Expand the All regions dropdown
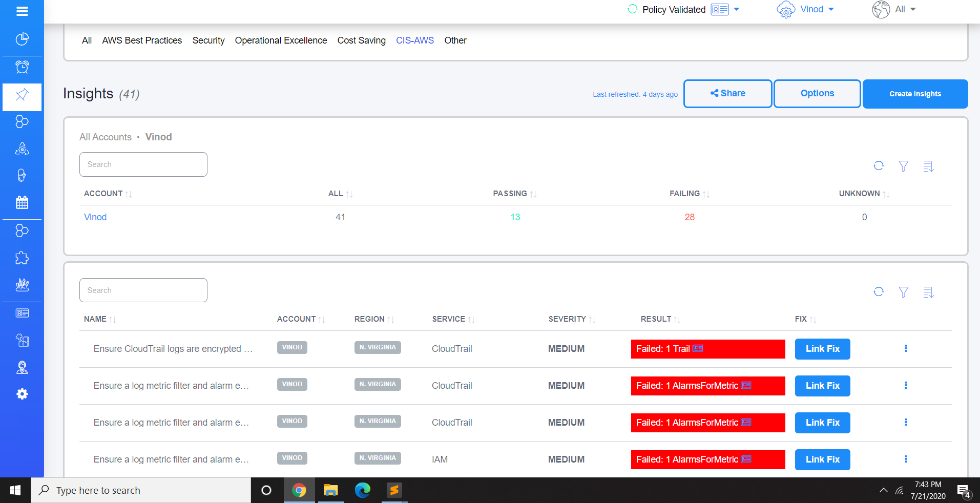Screen dimensions: 980x503 (x=913, y=9)
